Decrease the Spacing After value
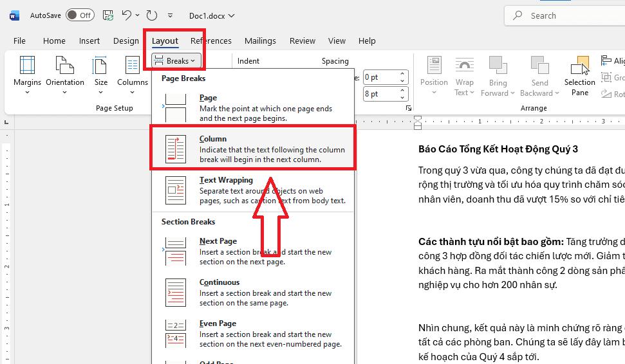 point(402,98)
